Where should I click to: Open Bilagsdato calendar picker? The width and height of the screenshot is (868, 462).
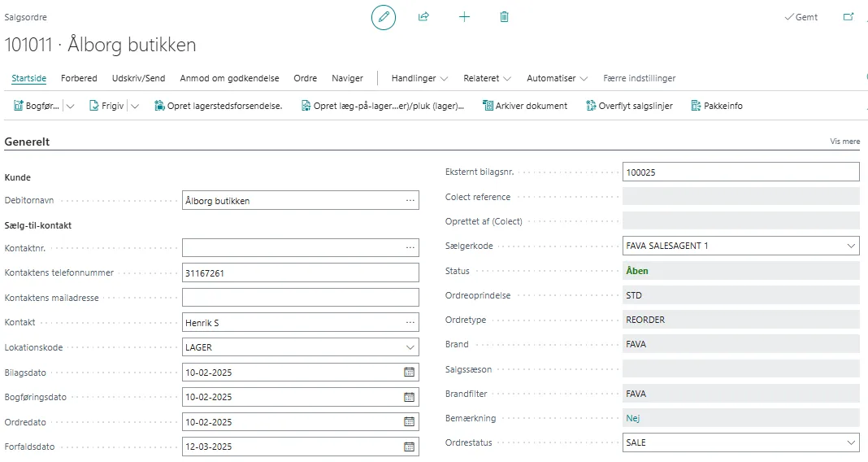pyautogui.click(x=410, y=373)
